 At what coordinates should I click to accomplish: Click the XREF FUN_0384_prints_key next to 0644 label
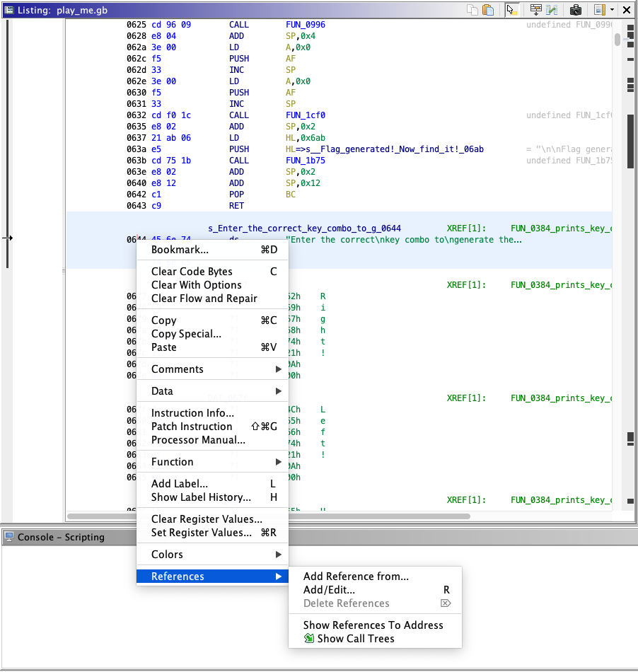pyautogui.click(x=562, y=228)
